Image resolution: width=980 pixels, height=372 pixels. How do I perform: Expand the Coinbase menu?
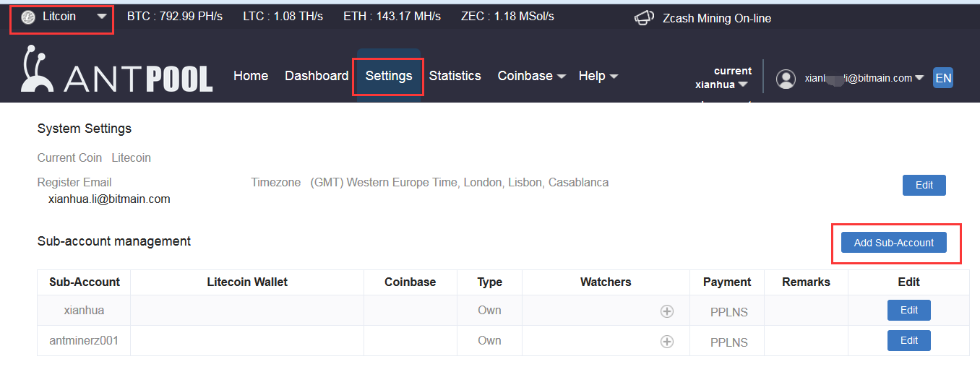click(x=531, y=76)
